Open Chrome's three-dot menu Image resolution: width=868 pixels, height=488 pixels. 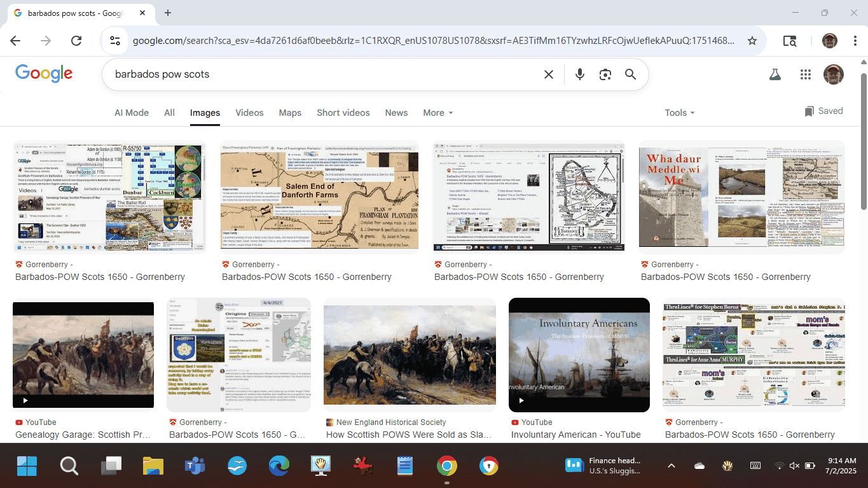click(x=852, y=41)
